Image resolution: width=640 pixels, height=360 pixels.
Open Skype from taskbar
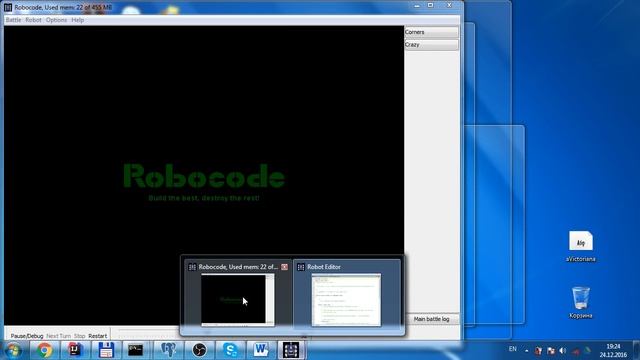[x=230, y=350]
